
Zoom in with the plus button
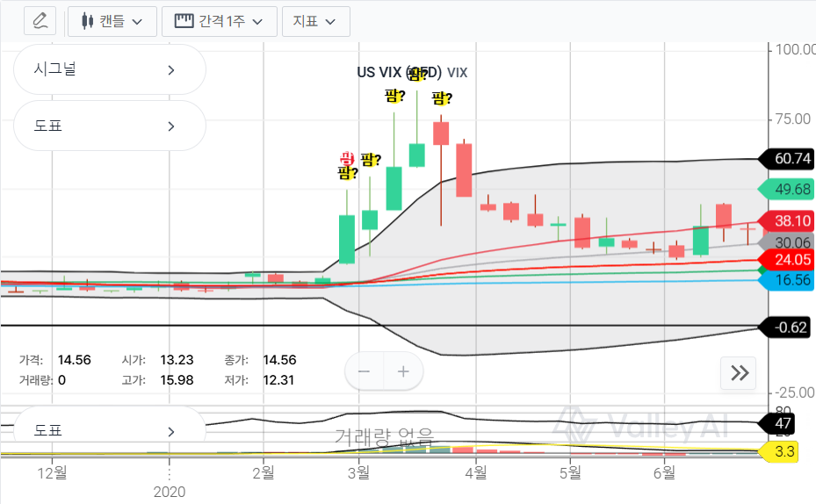(403, 371)
